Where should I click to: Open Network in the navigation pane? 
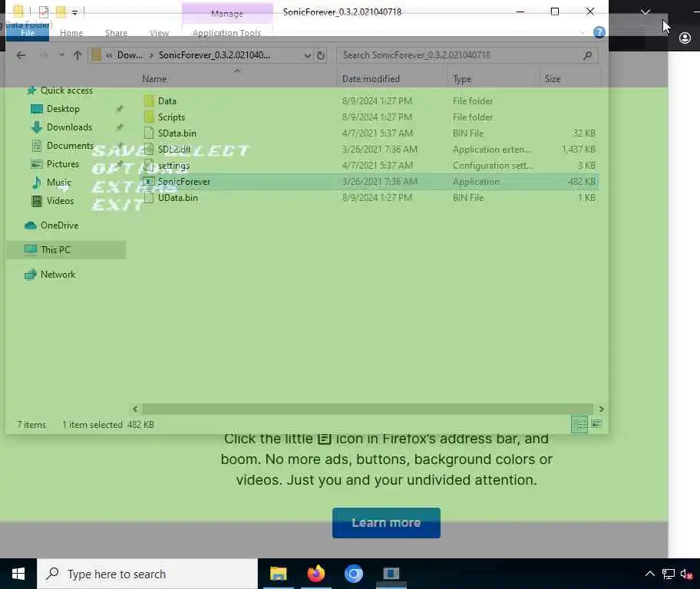tap(58, 275)
